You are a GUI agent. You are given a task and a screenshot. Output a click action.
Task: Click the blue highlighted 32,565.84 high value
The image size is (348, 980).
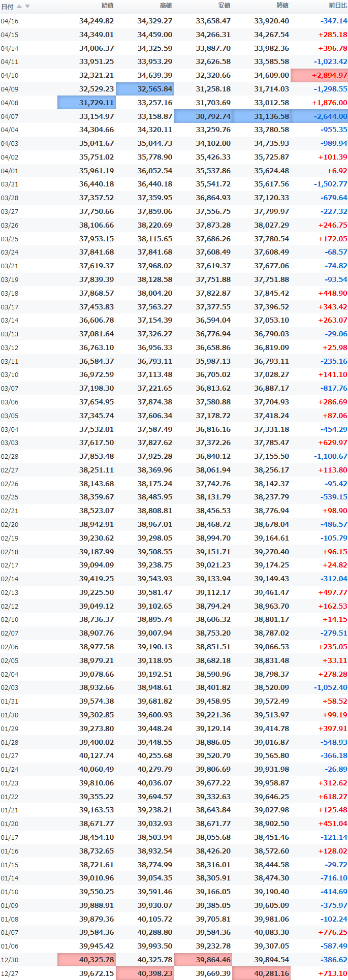pyautogui.click(x=145, y=89)
